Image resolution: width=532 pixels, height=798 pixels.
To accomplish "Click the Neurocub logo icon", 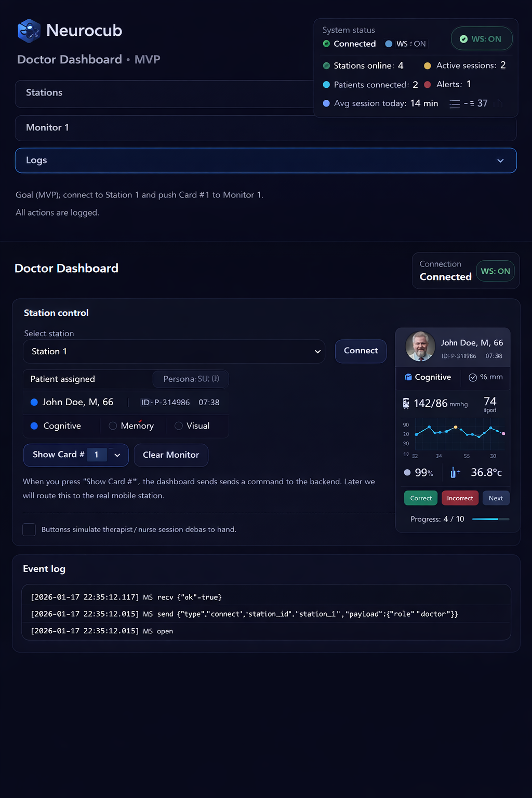I will coord(29,31).
